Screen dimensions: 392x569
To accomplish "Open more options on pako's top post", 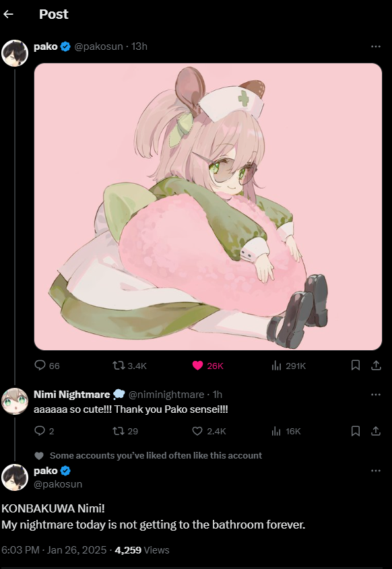I will click(376, 46).
